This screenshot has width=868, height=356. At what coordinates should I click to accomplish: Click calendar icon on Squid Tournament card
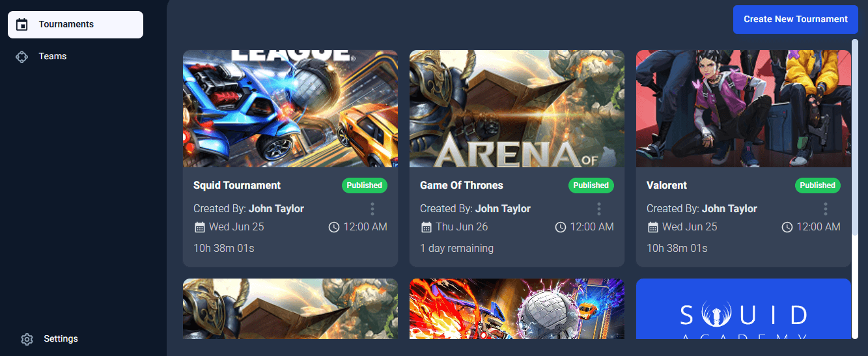[x=200, y=227]
